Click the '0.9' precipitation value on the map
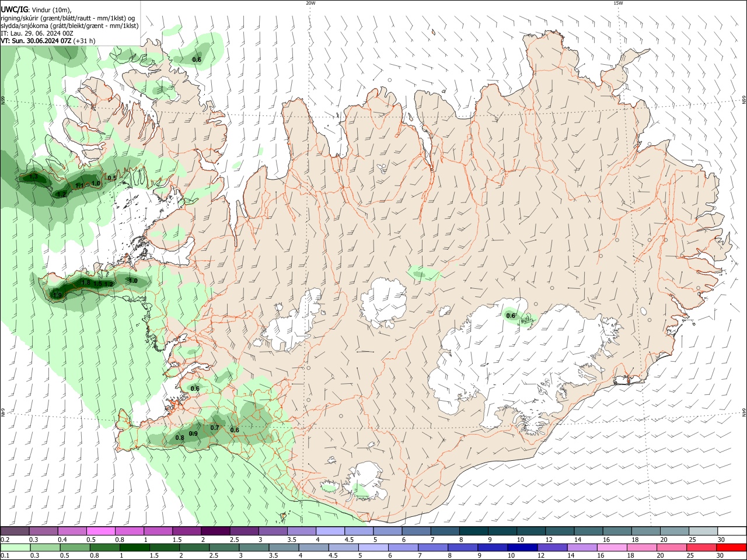 point(194,433)
